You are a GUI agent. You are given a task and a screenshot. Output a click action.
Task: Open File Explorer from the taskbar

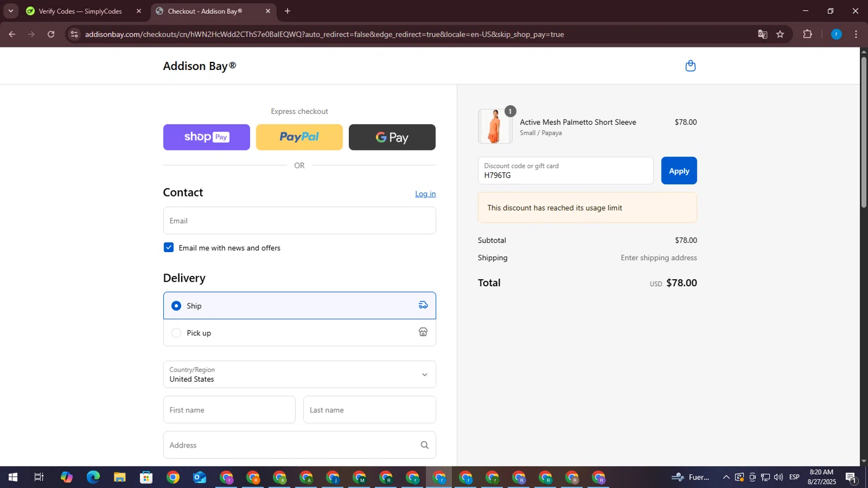tap(120, 478)
